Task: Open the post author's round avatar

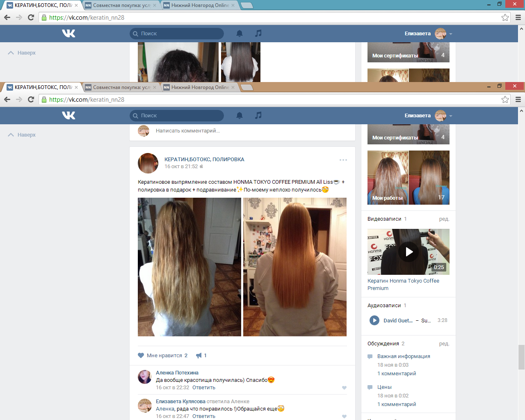Action: click(x=148, y=163)
